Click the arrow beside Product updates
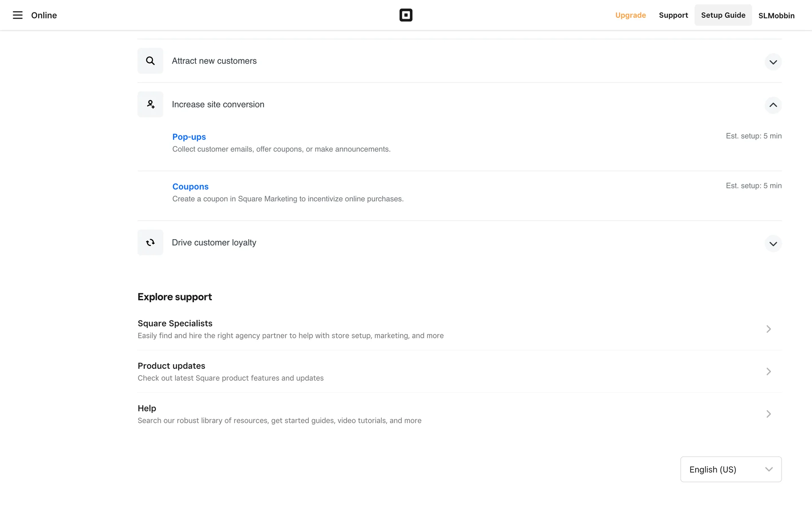 pos(768,371)
